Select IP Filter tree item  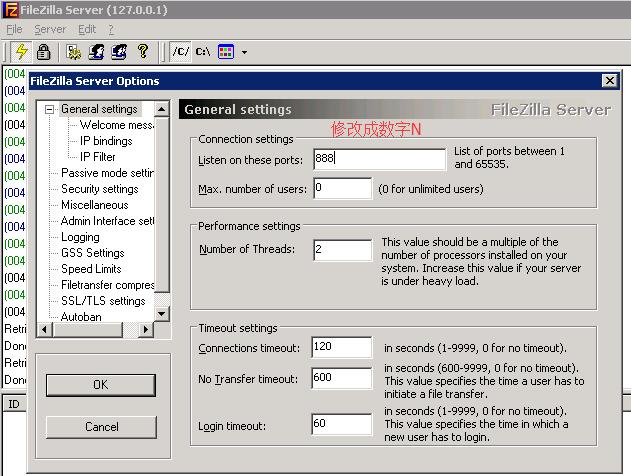point(97,157)
